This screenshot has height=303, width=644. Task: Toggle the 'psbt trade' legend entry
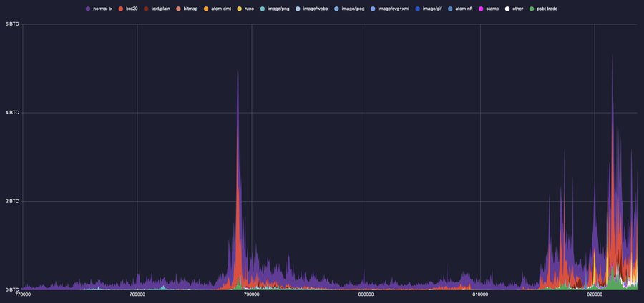click(x=543, y=9)
